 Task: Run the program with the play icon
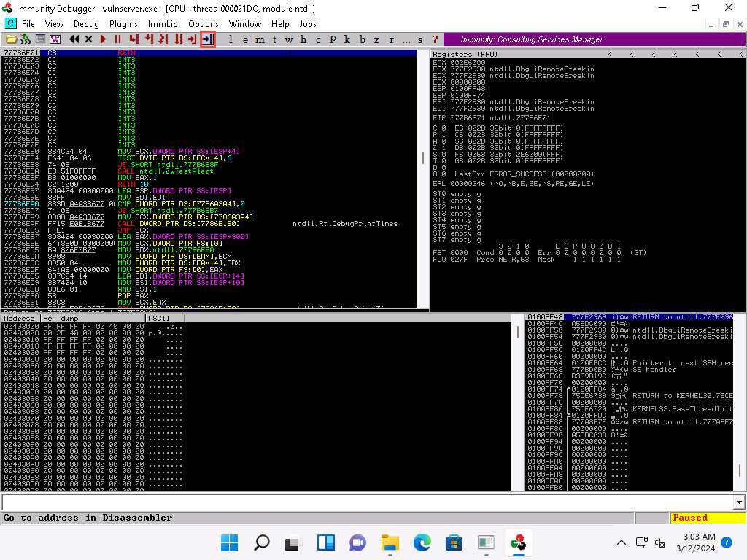(x=103, y=39)
